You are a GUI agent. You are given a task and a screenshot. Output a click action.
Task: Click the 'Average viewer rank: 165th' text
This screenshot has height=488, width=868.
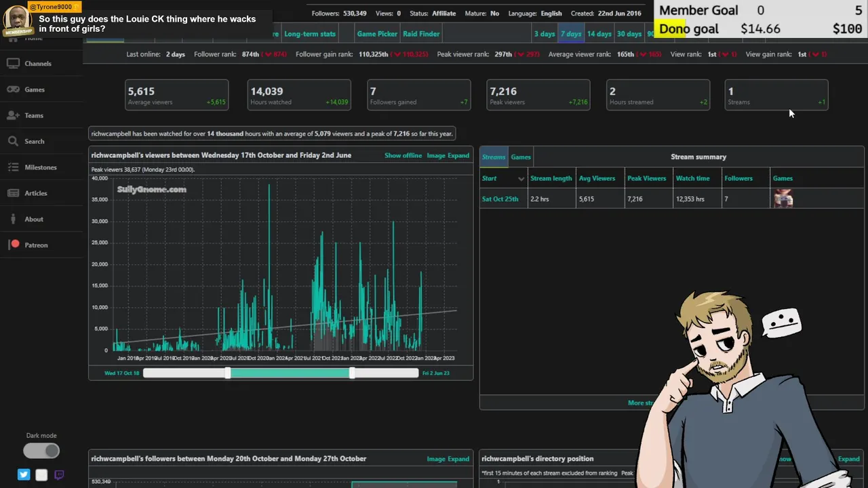click(x=591, y=54)
